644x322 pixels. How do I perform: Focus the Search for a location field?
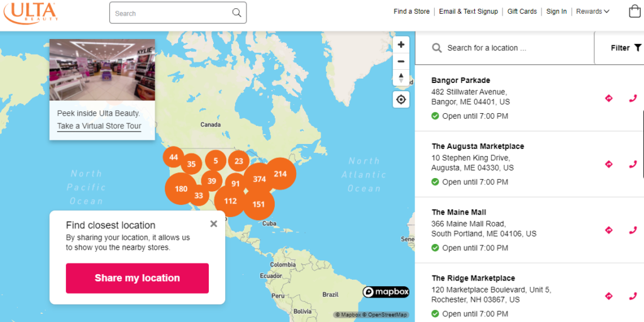click(504, 48)
